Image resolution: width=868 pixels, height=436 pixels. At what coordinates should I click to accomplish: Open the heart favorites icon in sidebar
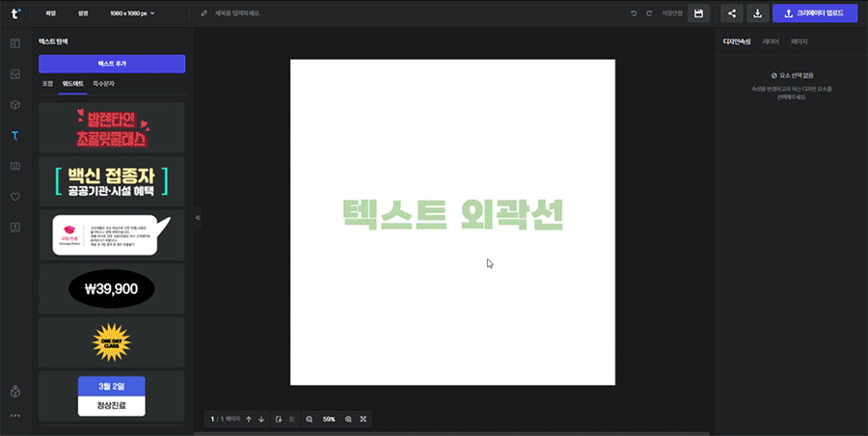click(14, 197)
